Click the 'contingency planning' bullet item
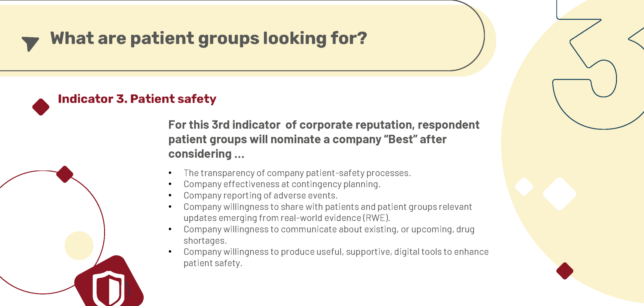The width and height of the screenshot is (644, 306). (x=282, y=184)
